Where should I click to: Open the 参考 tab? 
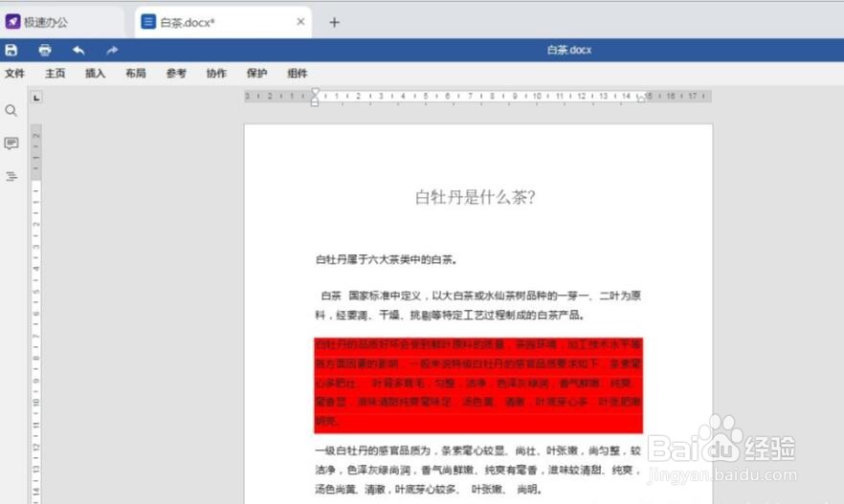click(x=176, y=73)
